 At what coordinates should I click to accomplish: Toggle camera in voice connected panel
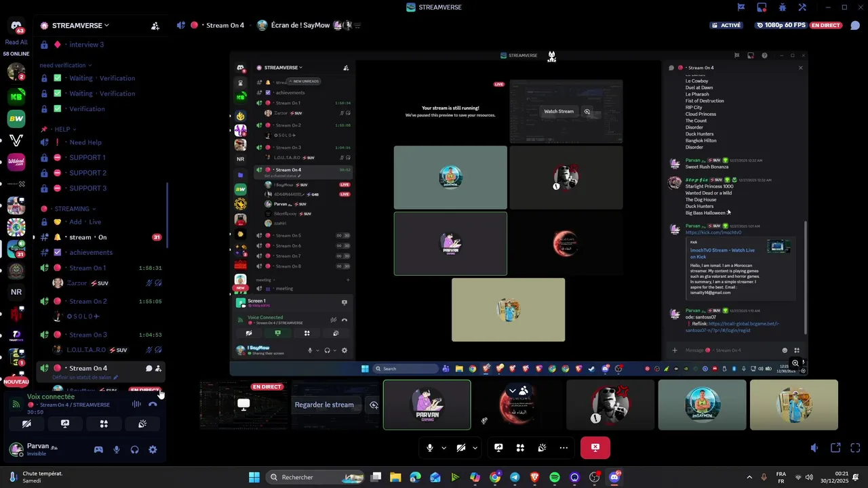pos(26,424)
